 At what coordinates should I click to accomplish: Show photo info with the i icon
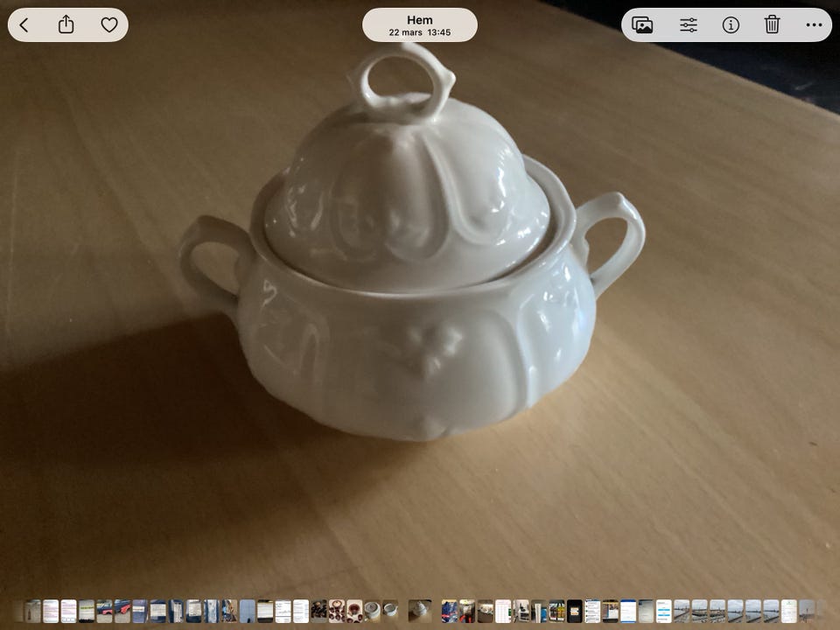pos(731,25)
